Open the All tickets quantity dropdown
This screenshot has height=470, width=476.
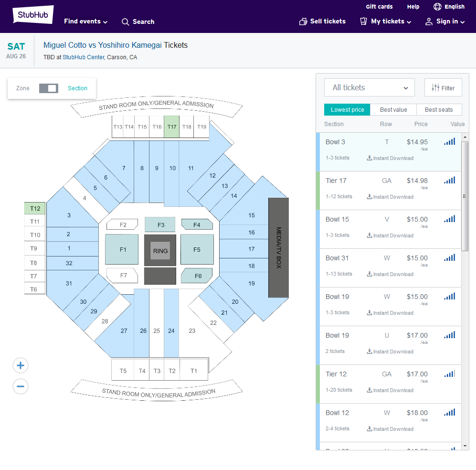(x=369, y=87)
